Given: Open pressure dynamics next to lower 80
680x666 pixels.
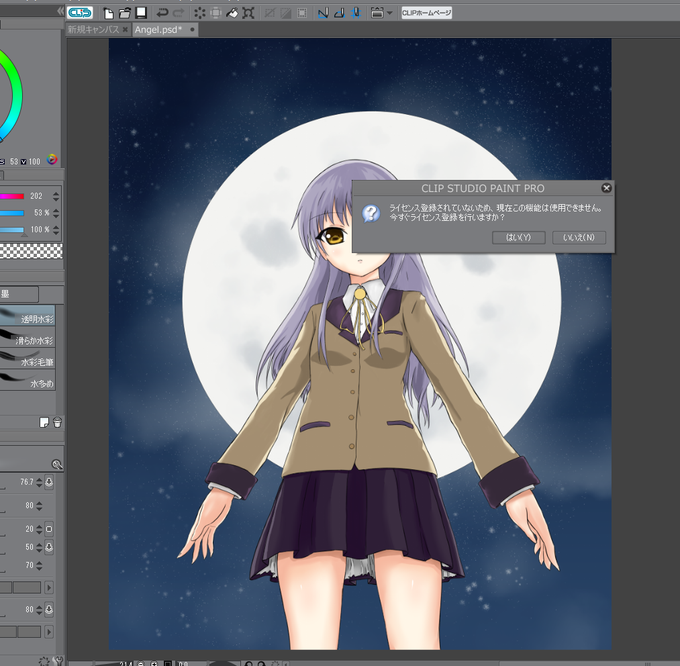Looking at the screenshot, I should click(x=49, y=609).
